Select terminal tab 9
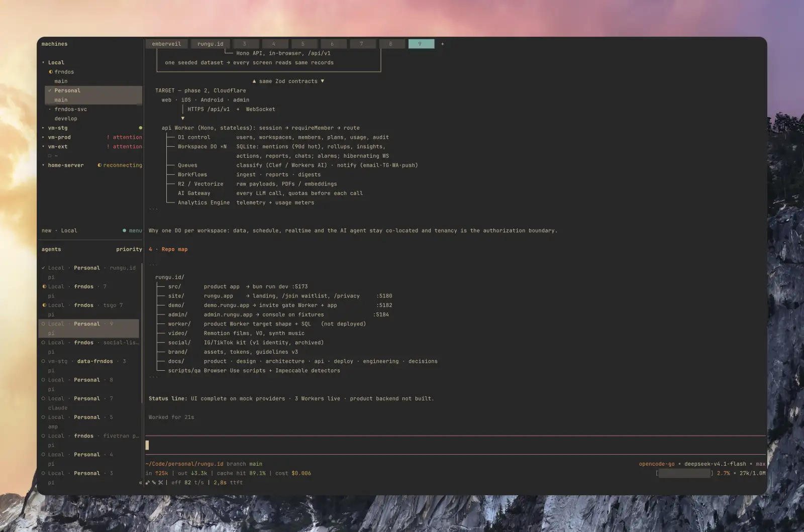 (420, 44)
